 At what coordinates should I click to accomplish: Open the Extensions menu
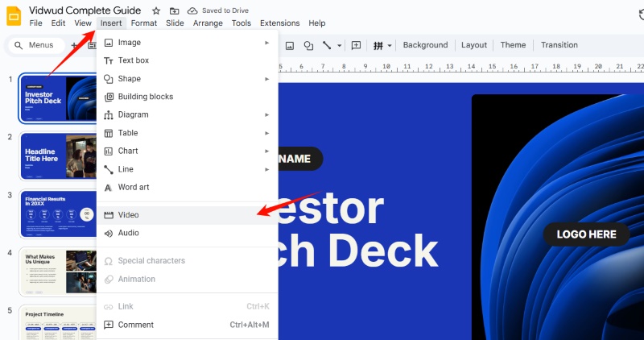279,23
